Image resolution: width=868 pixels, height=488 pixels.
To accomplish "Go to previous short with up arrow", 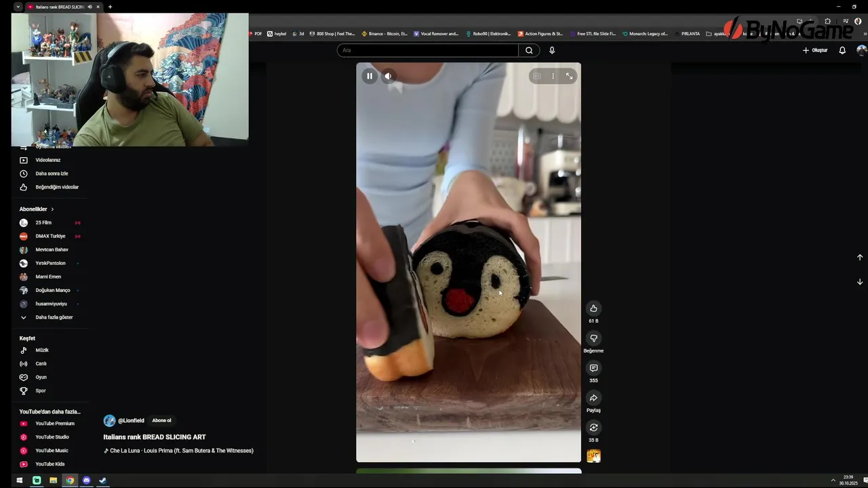I will [860, 258].
